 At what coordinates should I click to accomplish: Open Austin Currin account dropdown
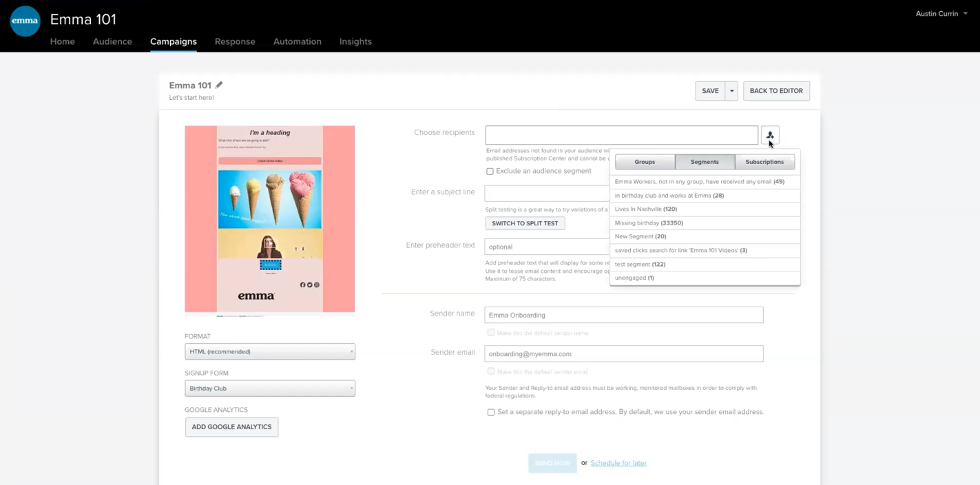point(941,14)
